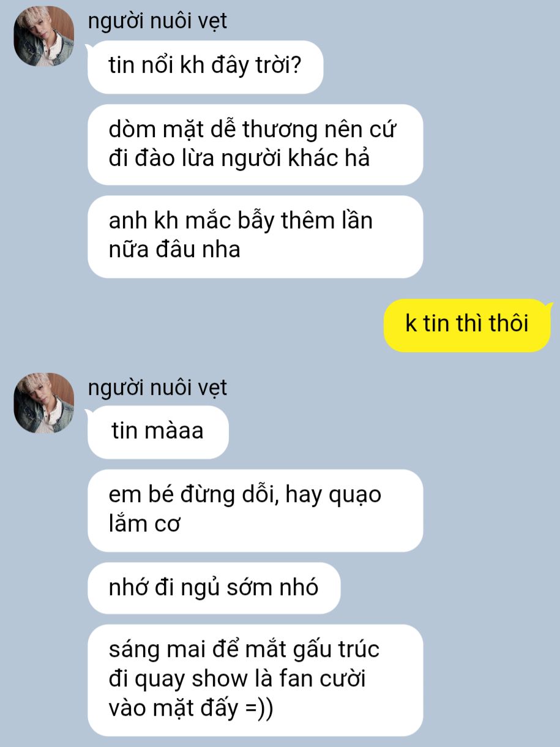Select the second 'người nuôi vẹt' sender name

157,388
